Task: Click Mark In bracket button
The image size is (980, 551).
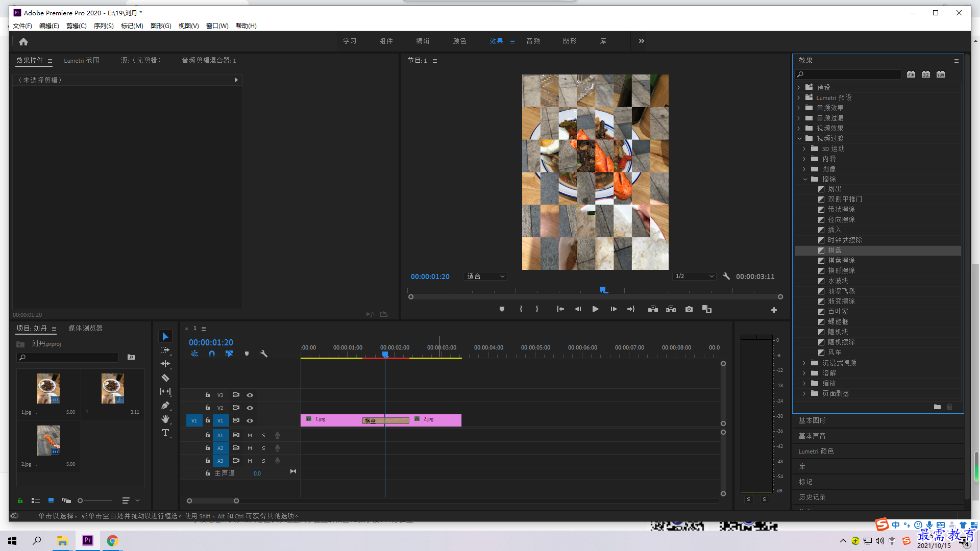Action: coord(521,309)
